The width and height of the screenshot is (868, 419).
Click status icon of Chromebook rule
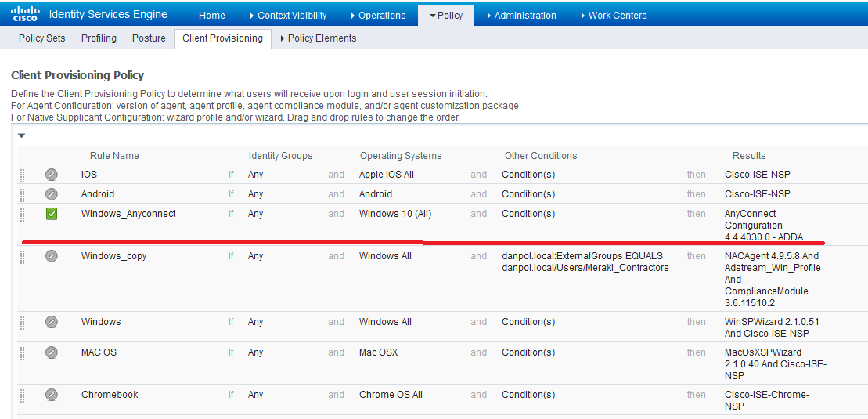[x=52, y=395]
